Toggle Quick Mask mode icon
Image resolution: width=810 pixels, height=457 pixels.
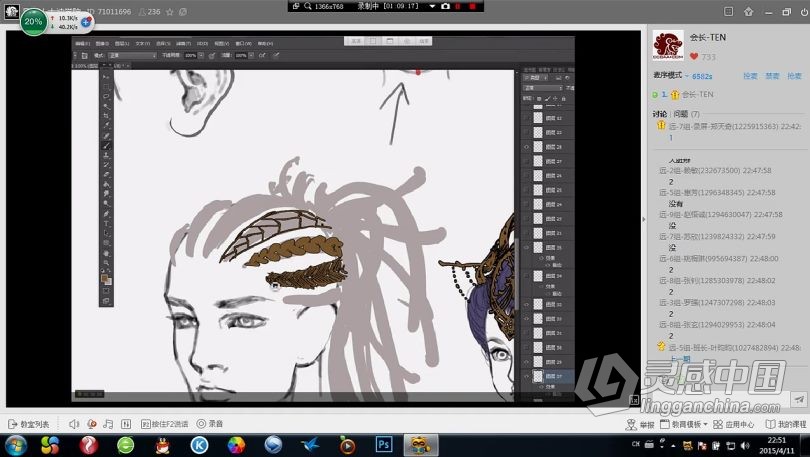[x=106, y=291]
